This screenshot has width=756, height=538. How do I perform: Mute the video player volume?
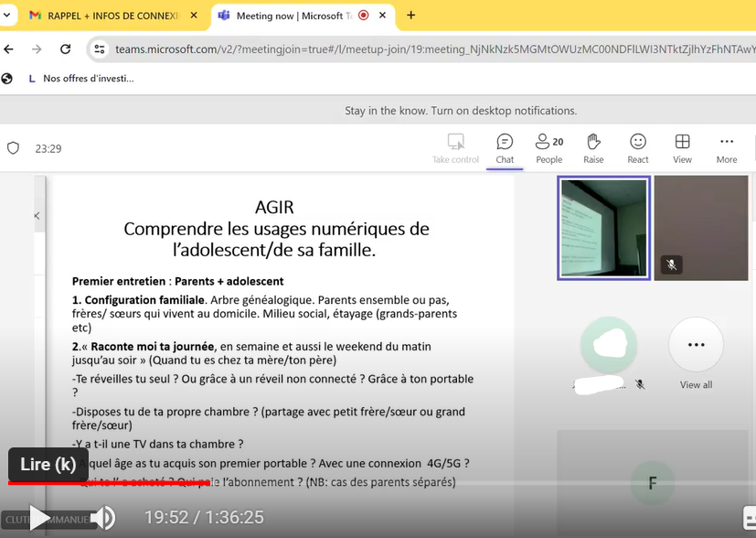coord(102,518)
